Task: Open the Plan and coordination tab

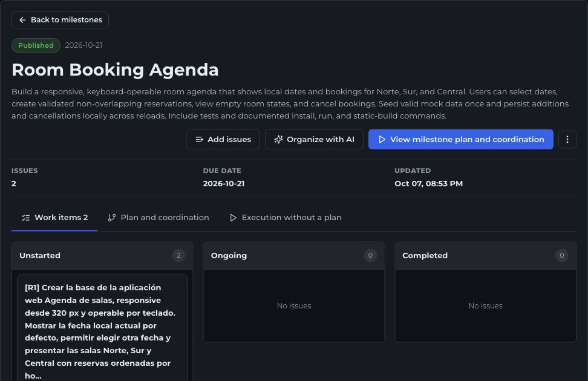Action: point(158,218)
